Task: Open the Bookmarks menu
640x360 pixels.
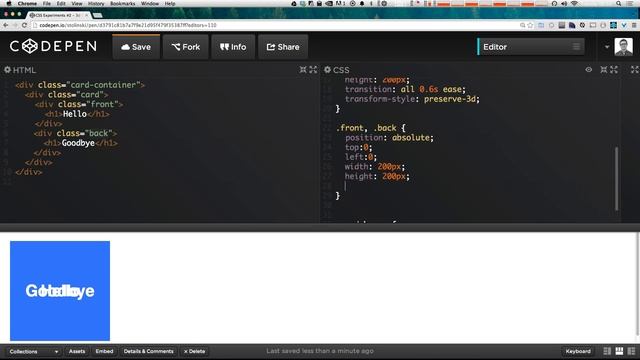Action: (x=122, y=4)
